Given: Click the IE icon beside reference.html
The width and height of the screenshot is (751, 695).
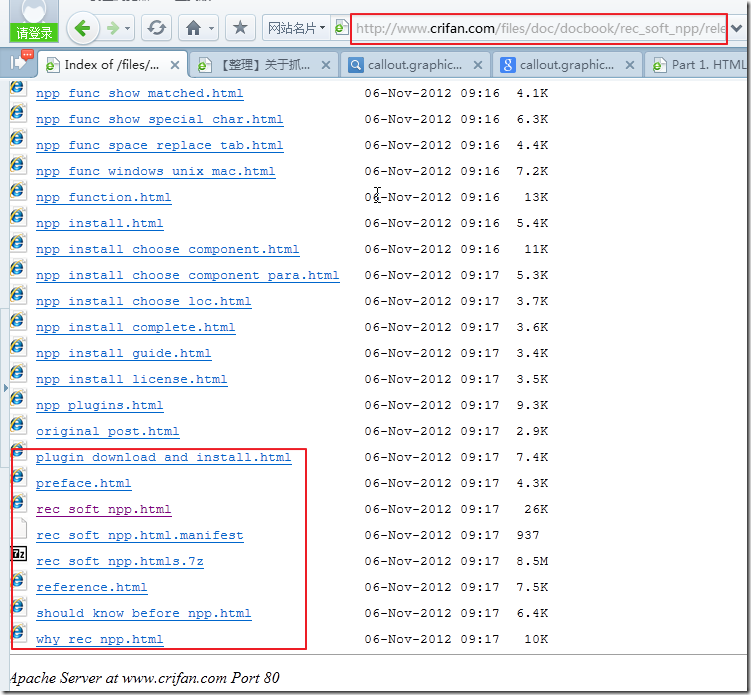Looking at the screenshot, I should [18, 580].
